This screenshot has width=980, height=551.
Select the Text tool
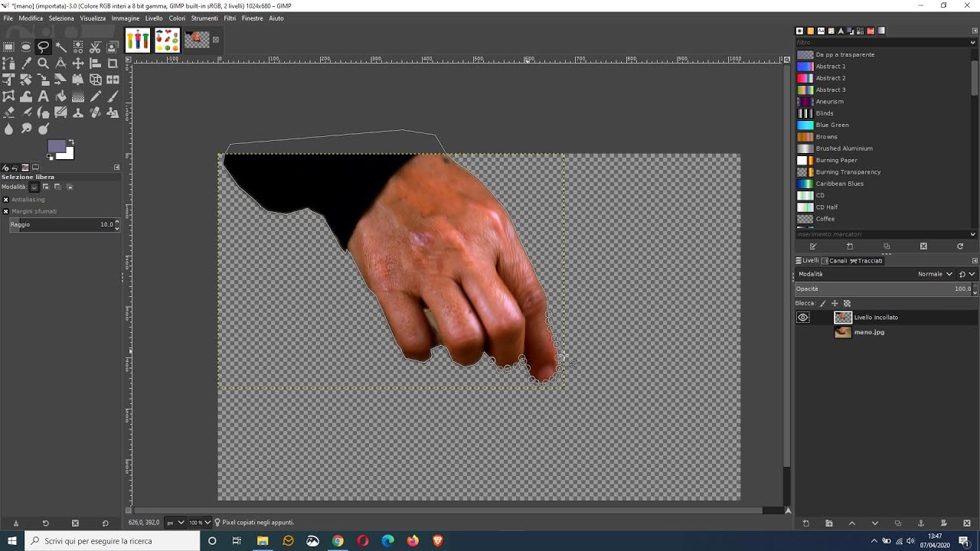point(43,96)
